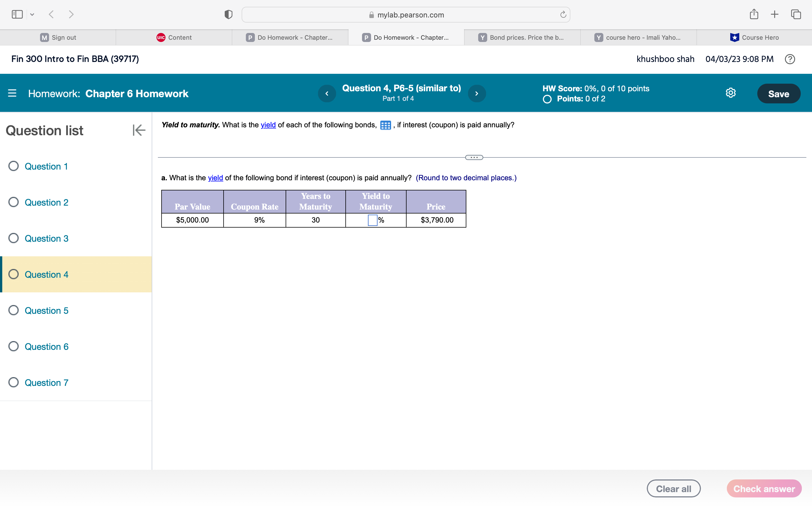Click the Check answer button

pyautogui.click(x=764, y=489)
